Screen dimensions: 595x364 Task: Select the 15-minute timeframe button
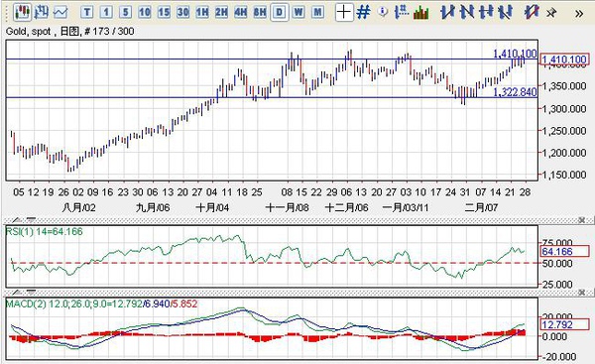(x=164, y=13)
